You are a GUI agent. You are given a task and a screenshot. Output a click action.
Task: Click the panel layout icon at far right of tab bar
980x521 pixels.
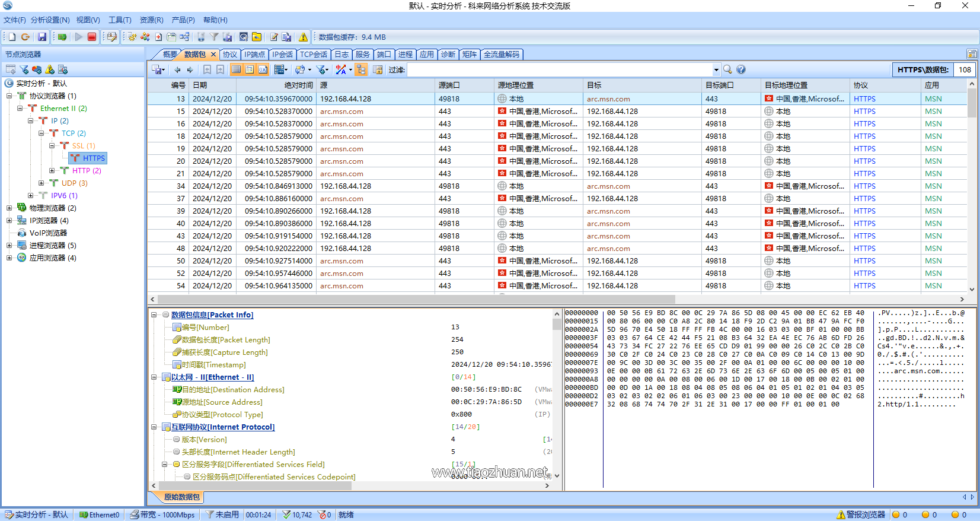point(972,54)
